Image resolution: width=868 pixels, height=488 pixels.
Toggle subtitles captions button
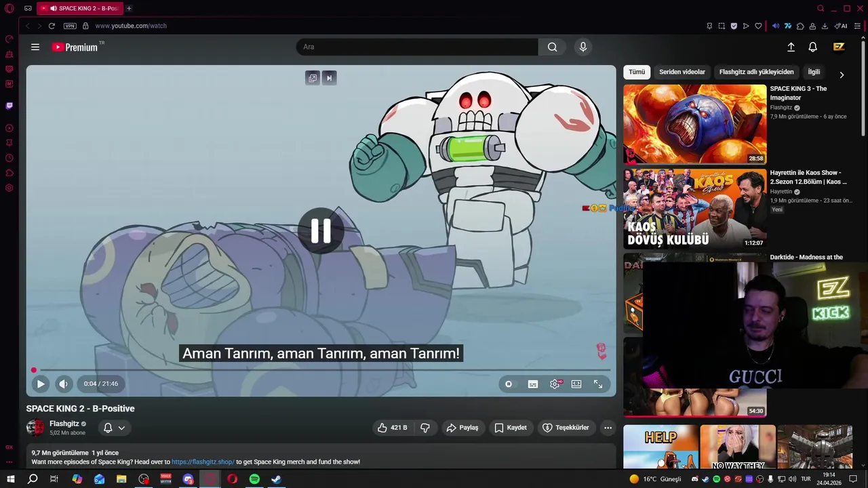point(533,384)
